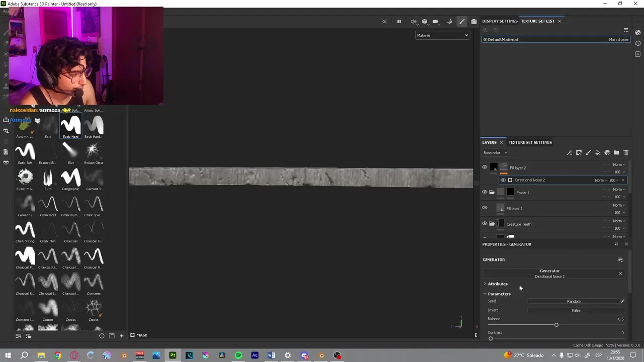The height and width of the screenshot is (362, 644).
Task: Toggle DefaultMaterial texture set visibility
Action: coord(485,39)
